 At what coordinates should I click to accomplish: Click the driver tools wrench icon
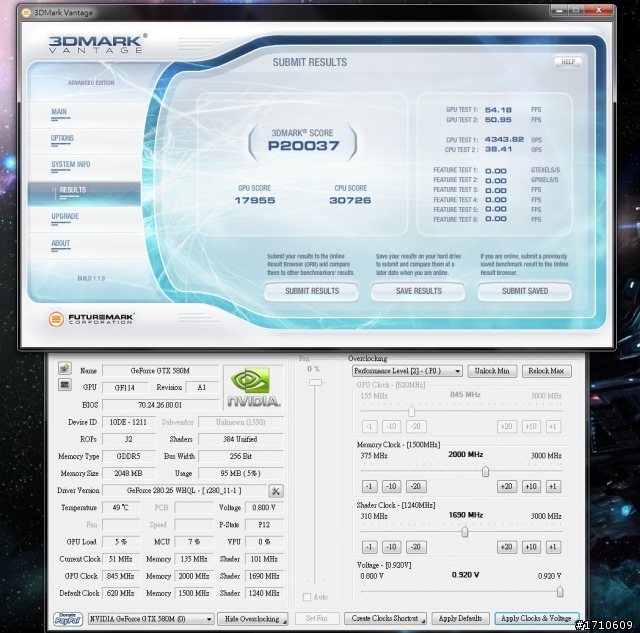pyautogui.click(x=276, y=491)
